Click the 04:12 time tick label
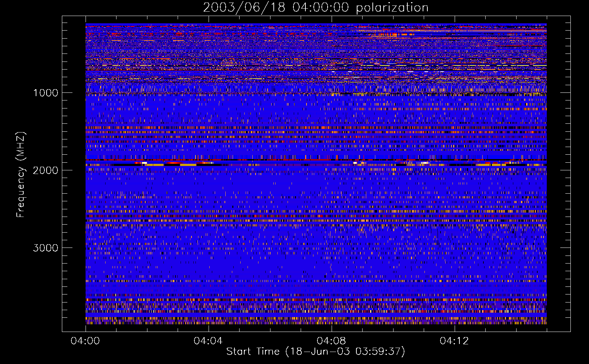The height and width of the screenshot is (364, 589). [x=454, y=341]
